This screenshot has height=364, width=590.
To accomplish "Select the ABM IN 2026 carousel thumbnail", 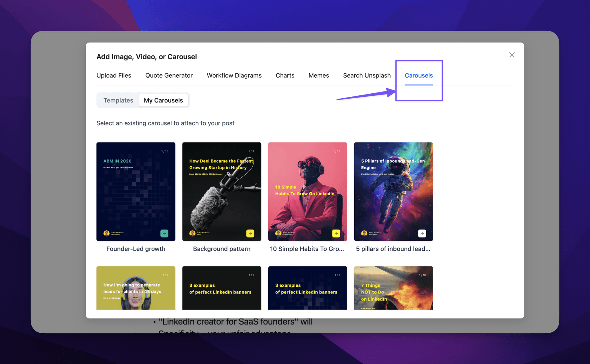I will (x=136, y=191).
